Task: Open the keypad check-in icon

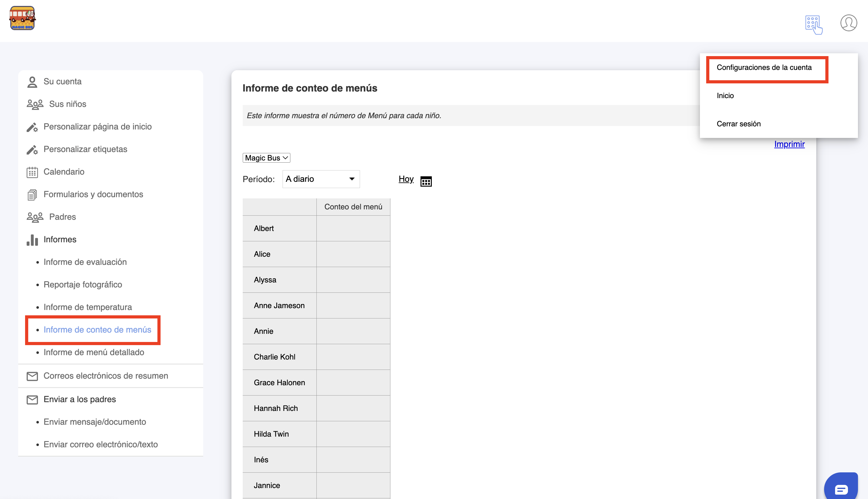Action: [813, 24]
